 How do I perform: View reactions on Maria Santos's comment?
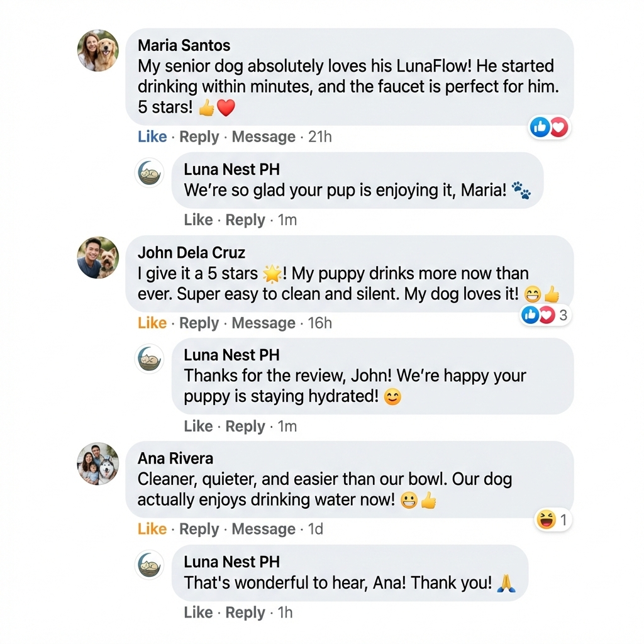(549, 128)
